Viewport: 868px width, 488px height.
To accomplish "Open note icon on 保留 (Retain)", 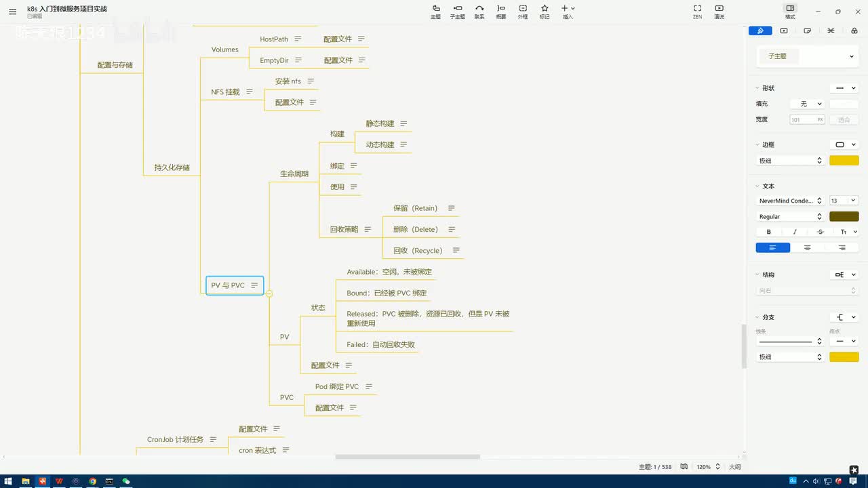I will (x=451, y=208).
